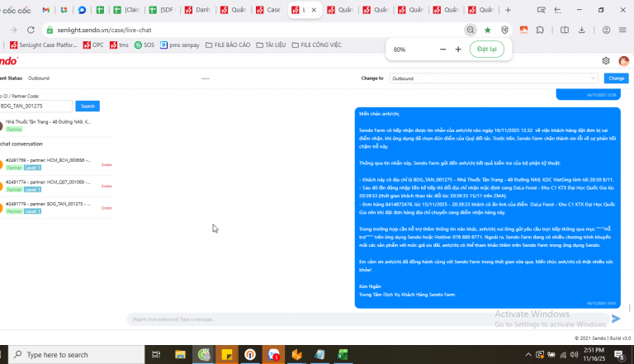Click the messenger pinned tab

click(x=82, y=10)
